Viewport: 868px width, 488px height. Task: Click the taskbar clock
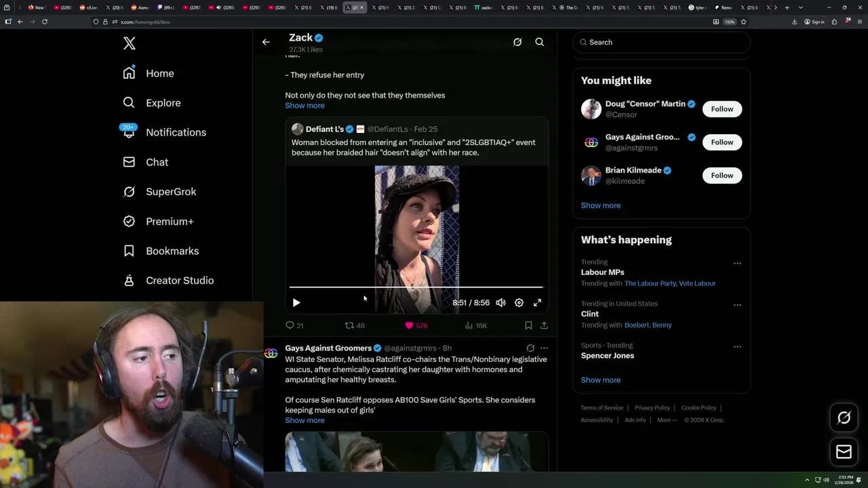844,480
